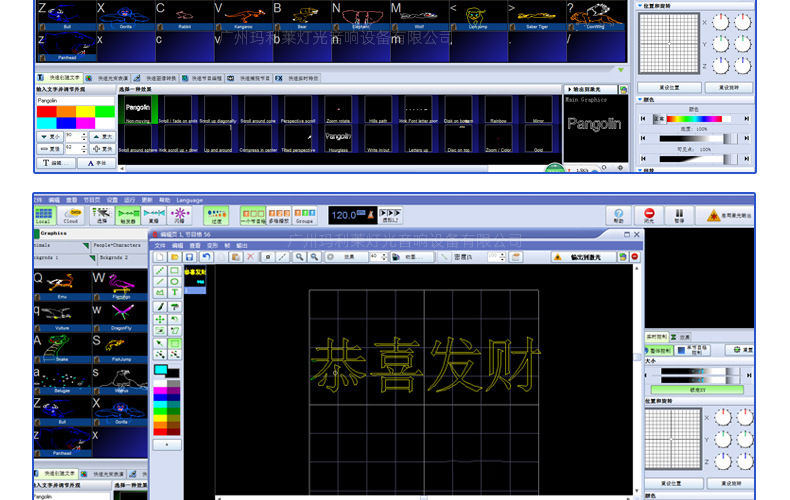This screenshot has width=790, height=500.
Task: Click the 帮助 help question mark button
Action: [x=619, y=216]
